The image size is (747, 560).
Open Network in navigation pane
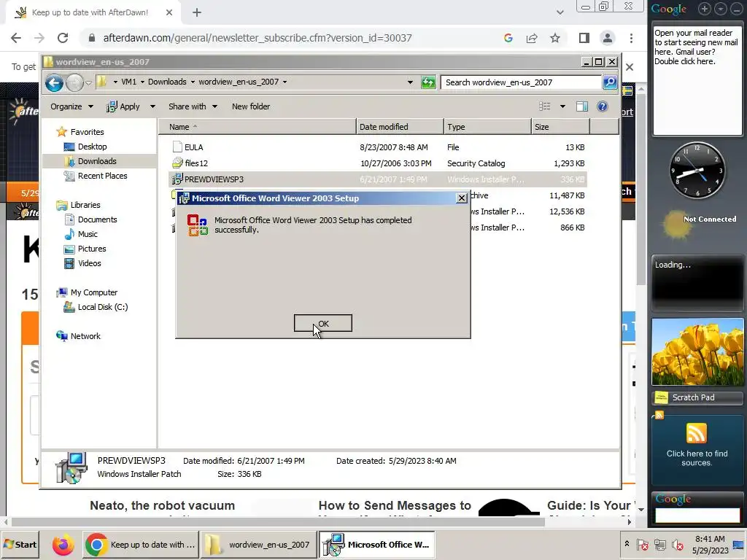(x=85, y=336)
